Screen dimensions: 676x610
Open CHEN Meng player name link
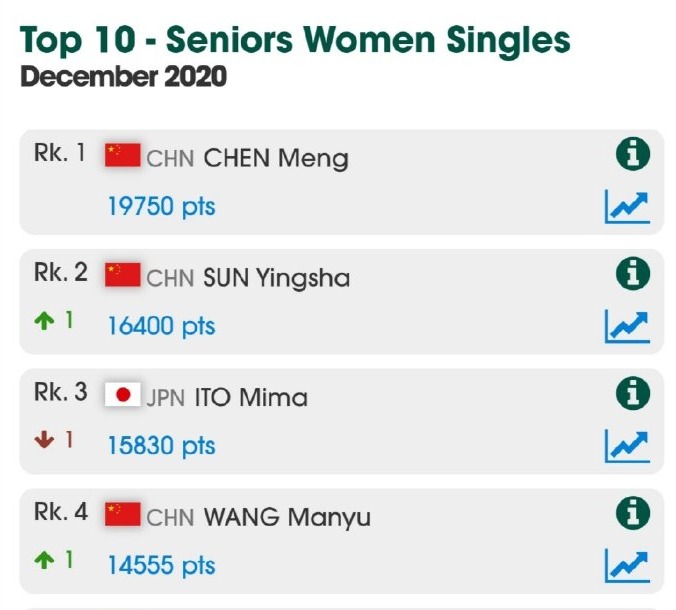[276, 159]
